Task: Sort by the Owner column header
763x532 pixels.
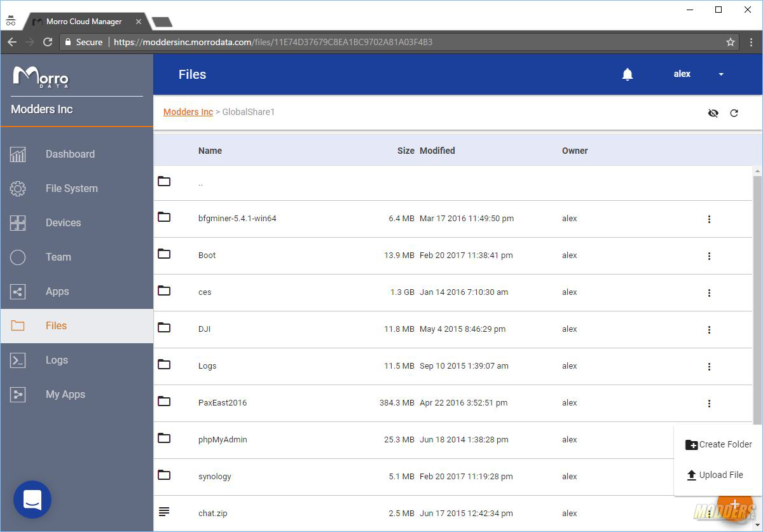Action: (575, 151)
